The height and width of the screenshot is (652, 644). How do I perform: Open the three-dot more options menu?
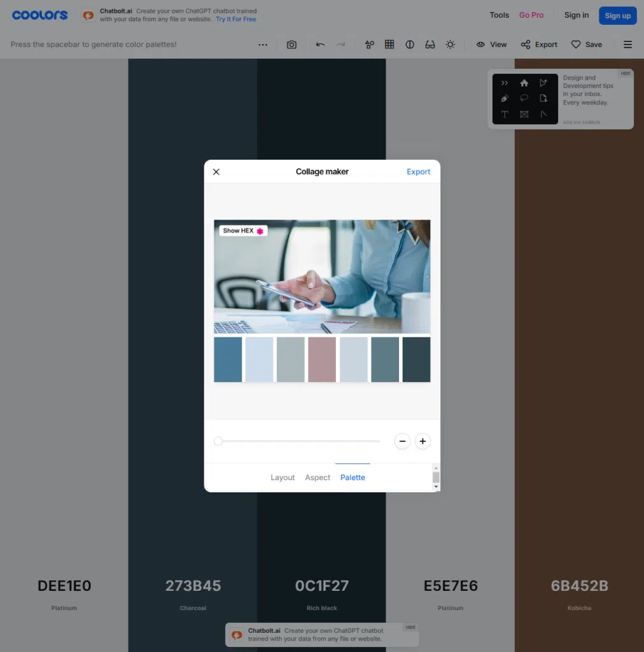tap(263, 45)
